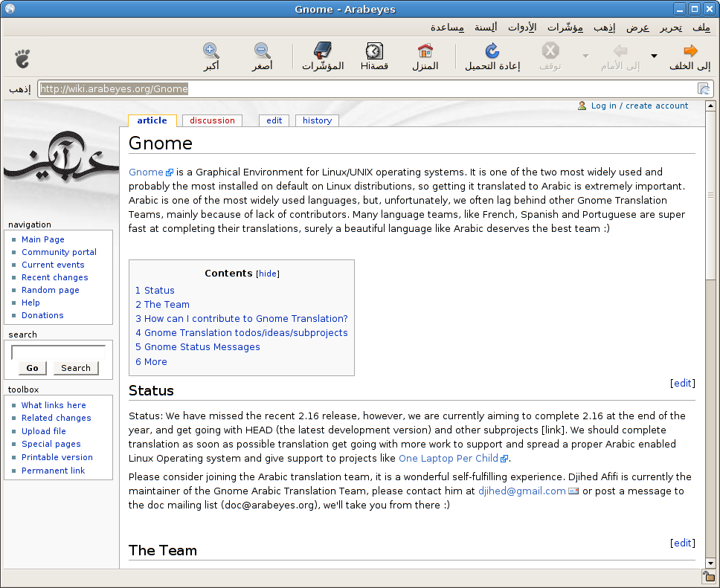Click the Home house icon

(425, 51)
